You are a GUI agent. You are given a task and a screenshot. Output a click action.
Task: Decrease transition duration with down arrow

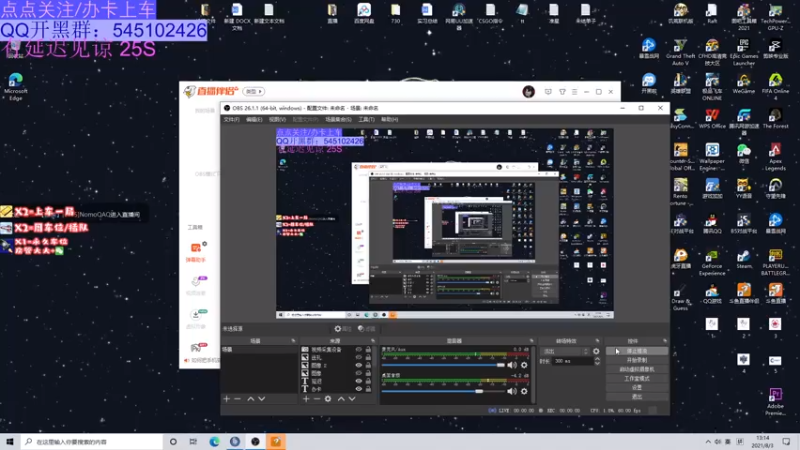597,363
